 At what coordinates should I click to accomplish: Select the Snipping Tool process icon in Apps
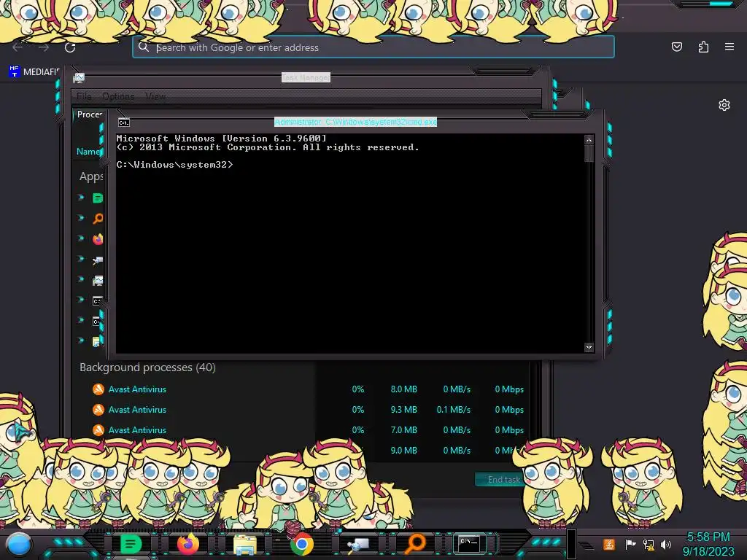98,260
